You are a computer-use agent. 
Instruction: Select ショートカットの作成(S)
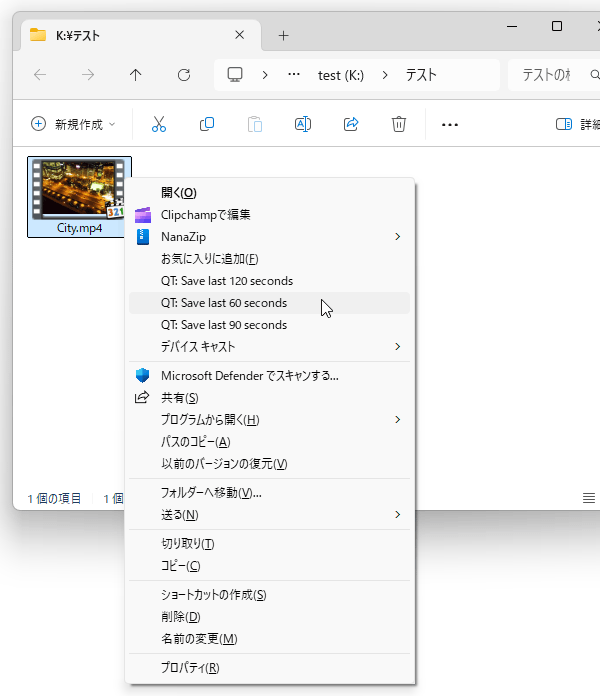pos(269,595)
